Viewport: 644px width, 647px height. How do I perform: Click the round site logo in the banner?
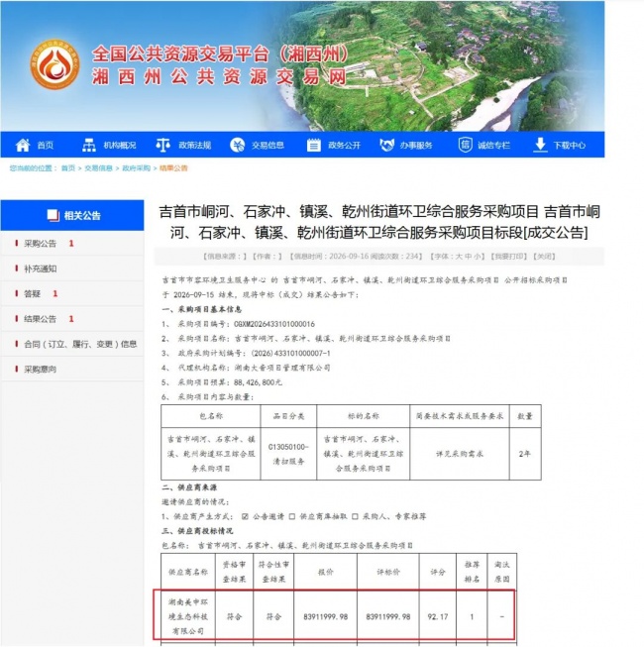coord(55,64)
